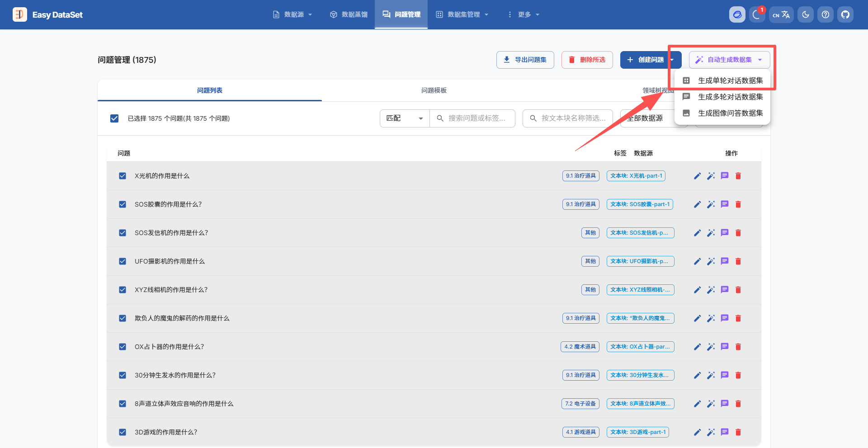Expand the 数据集管理 navigation dropdown
The height and width of the screenshot is (448, 868).
pos(462,14)
